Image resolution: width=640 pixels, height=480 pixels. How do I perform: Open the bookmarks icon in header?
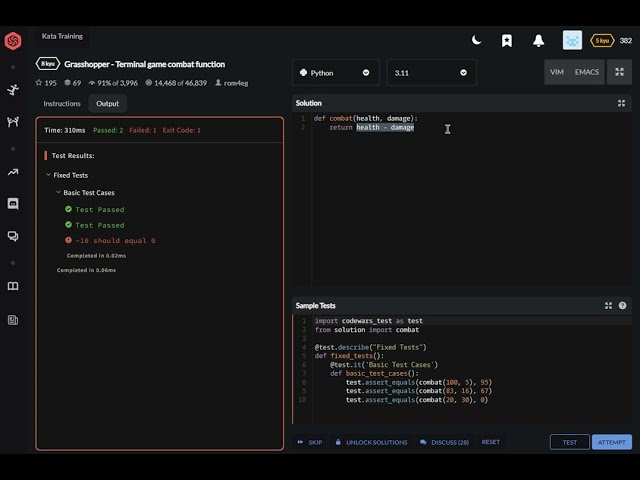point(507,40)
